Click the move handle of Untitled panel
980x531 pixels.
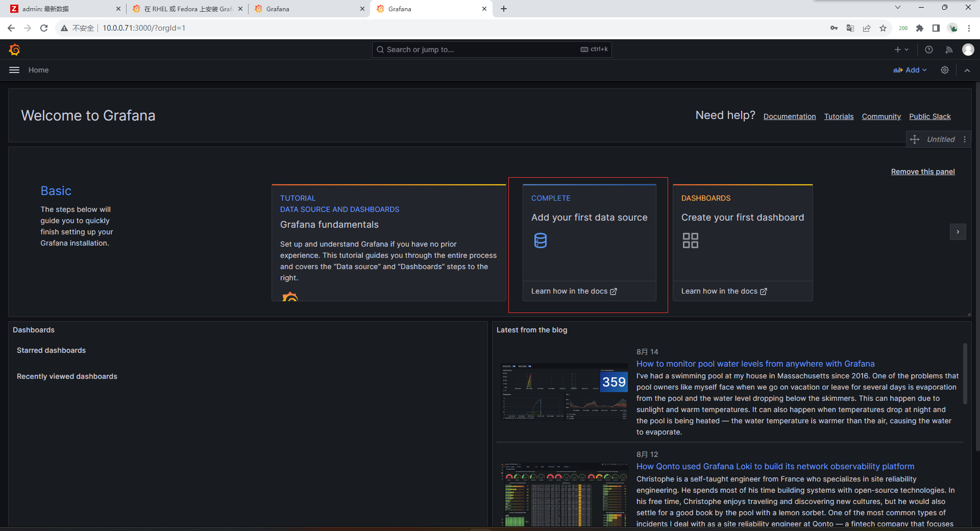point(915,139)
